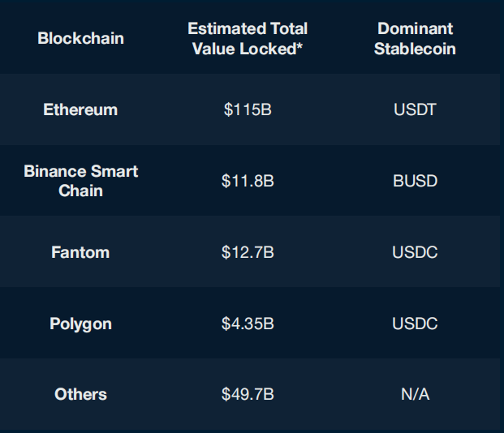Select the Estimated Total Value Locked header
The height and width of the screenshot is (433, 504).
click(248, 39)
